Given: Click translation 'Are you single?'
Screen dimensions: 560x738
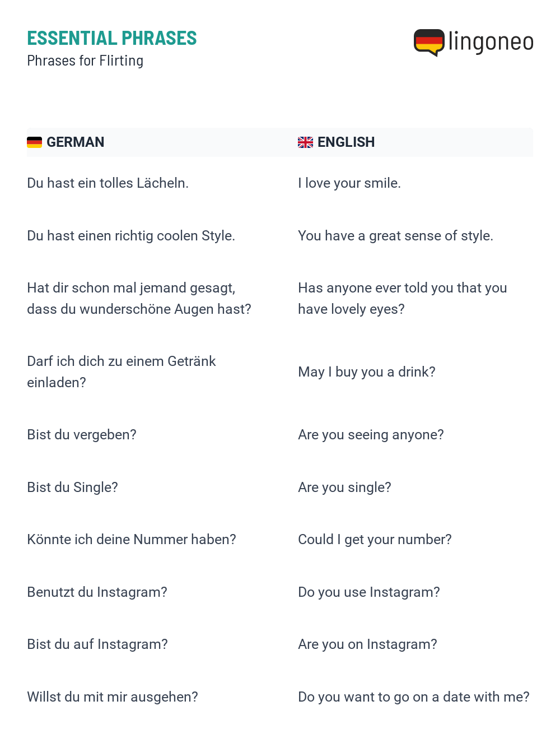Looking at the screenshot, I should pos(345,488).
